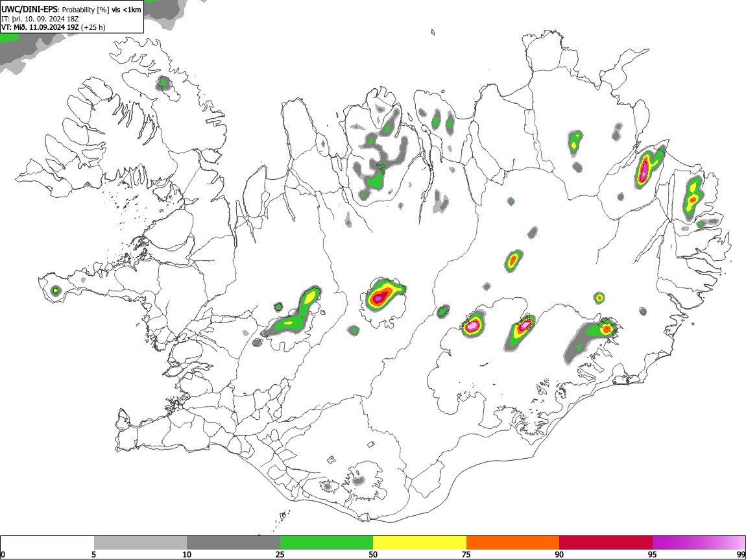746x560 pixels.
Task: Click the legend tick label '50'
Action: [373, 554]
